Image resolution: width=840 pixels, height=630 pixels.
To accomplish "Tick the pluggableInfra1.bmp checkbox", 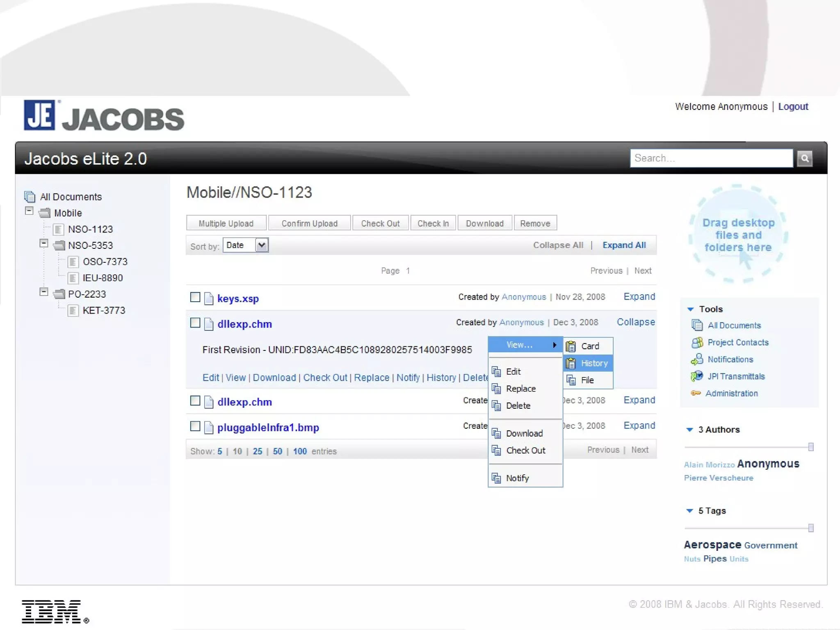I will pos(195,426).
